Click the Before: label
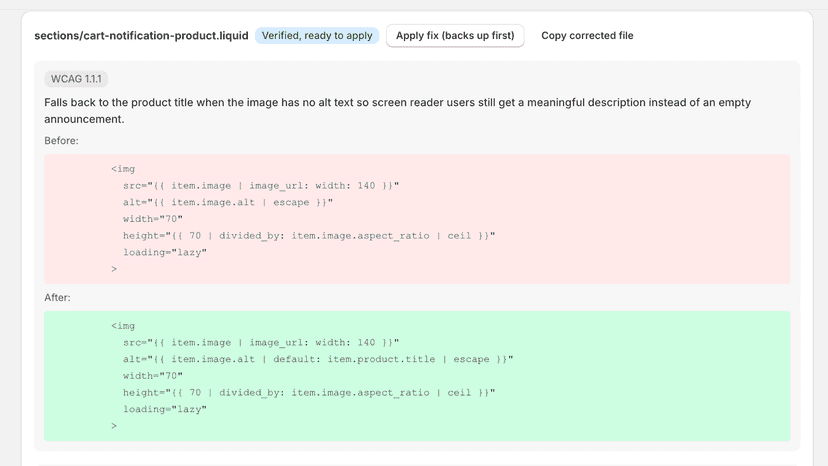 pyautogui.click(x=61, y=141)
